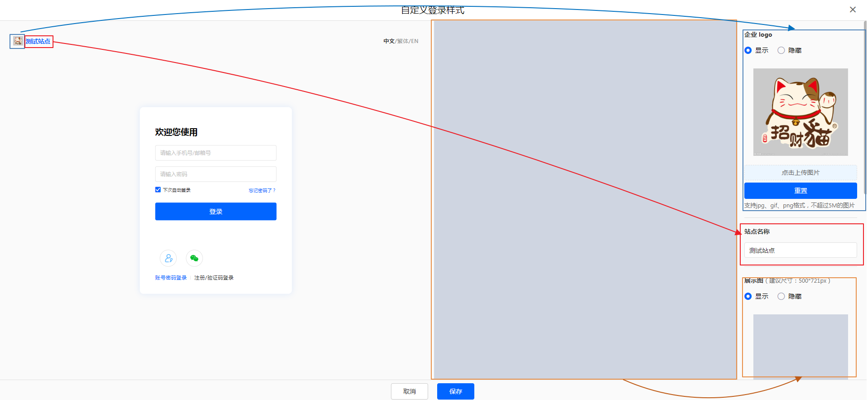Toggle the 下次自动登录 checkbox
This screenshot has width=868, height=400.
click(x=158, y=190)
